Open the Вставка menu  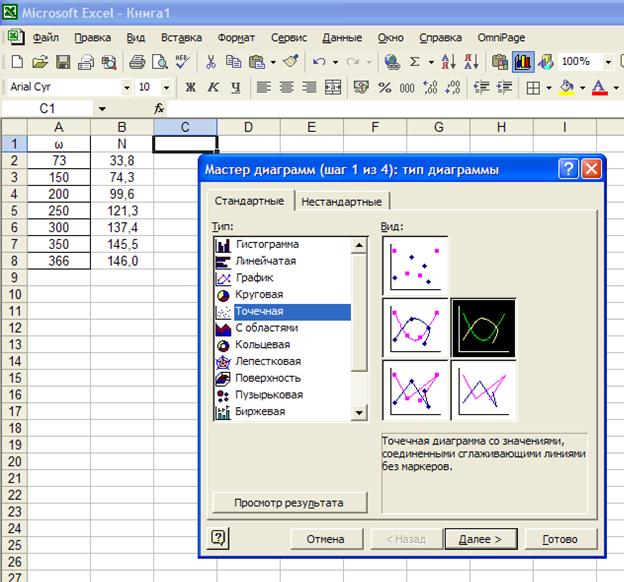181,38
